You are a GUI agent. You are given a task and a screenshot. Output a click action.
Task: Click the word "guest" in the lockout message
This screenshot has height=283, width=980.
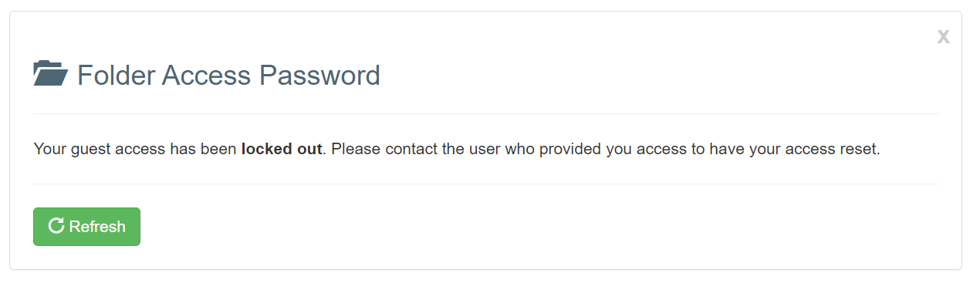coord(90,150)
